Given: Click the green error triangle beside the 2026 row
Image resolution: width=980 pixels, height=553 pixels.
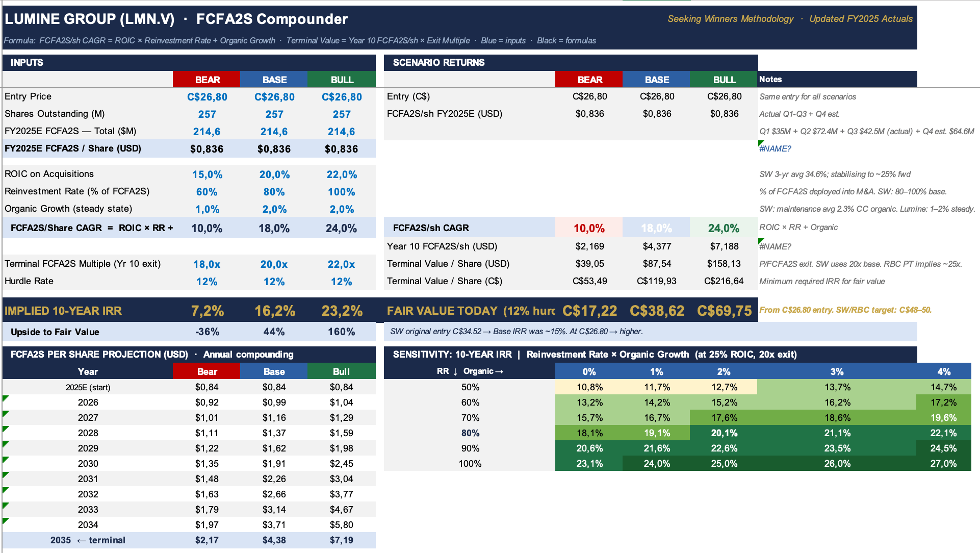Looking at the screenshot, I should click(x=5, y=398).
